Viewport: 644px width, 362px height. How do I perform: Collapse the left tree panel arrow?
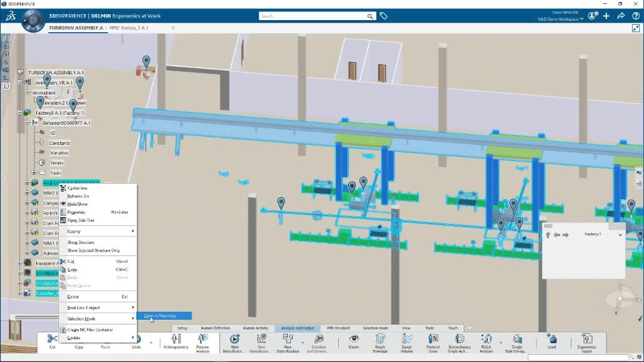pyautogui.click(x=5, y=178)
